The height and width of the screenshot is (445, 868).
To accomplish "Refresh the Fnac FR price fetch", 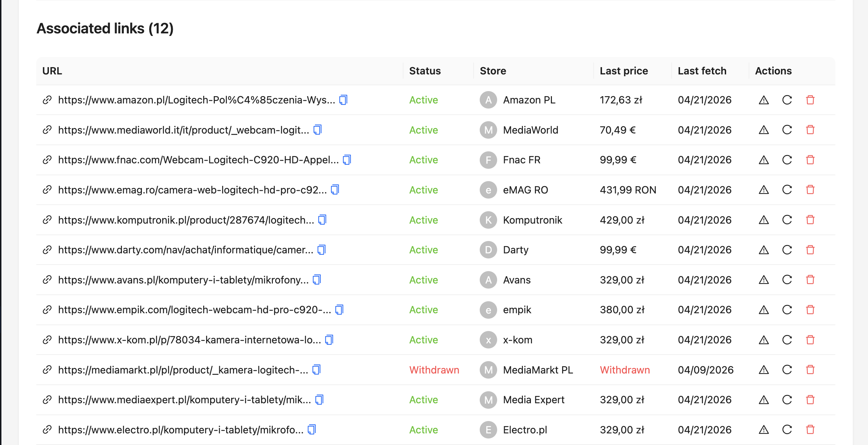I will pyautogui.click(x=787, y=160).
